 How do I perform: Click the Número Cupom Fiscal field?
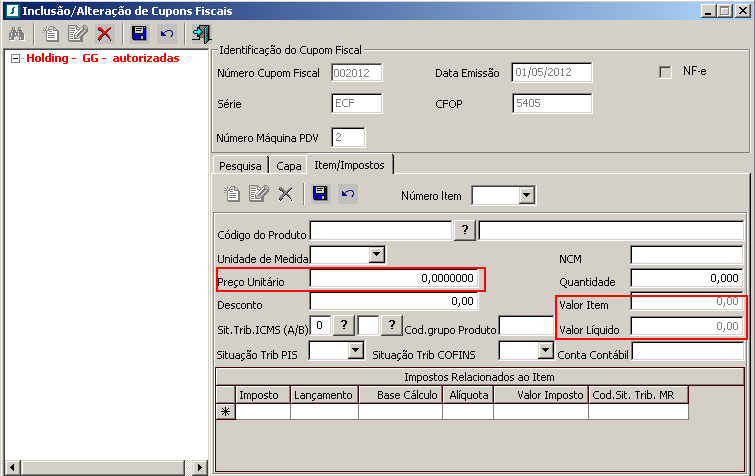tap(357, 73)
